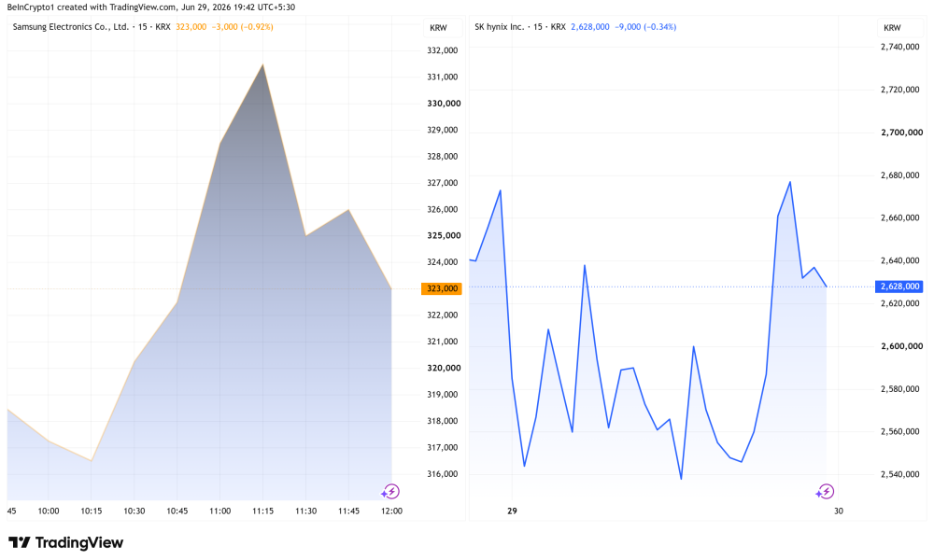Select the blue 2,628,000 price label
934x560 pixels.
pos(899,287)
